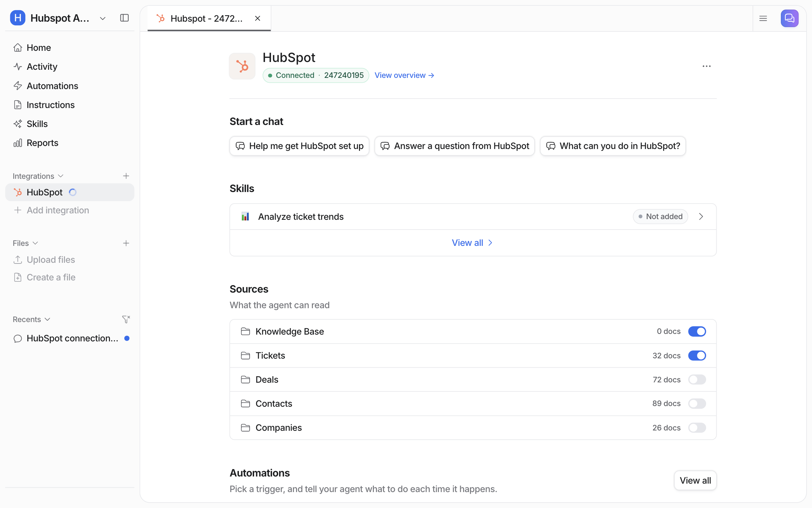Viewport: 812px width, 508px height.
Task: Click the Tickets folder icon
Action: (x=245, y=355)
